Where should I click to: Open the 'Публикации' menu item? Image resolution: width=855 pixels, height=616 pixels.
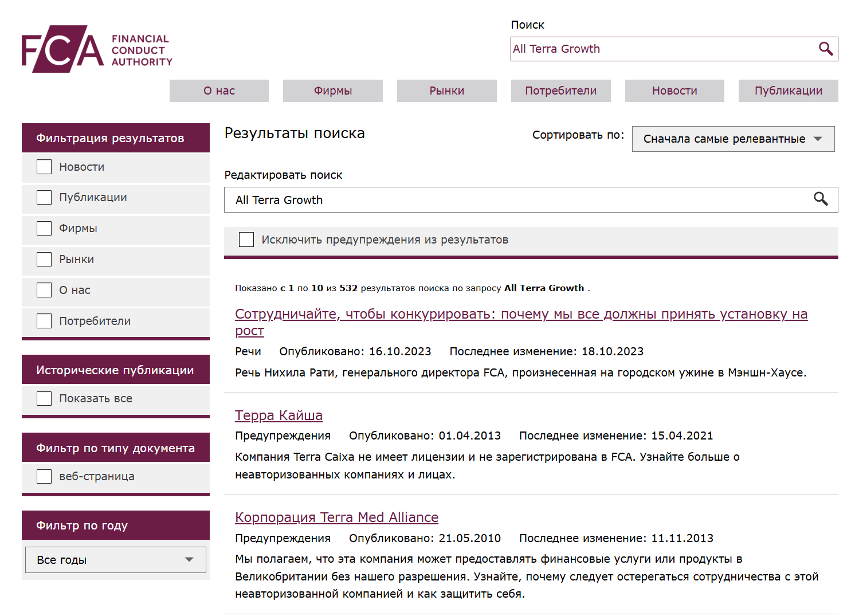tap(788, 91)
